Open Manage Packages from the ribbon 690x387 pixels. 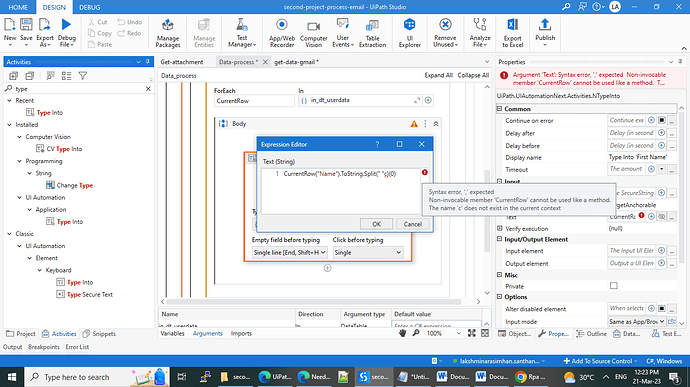click(168, 33)
